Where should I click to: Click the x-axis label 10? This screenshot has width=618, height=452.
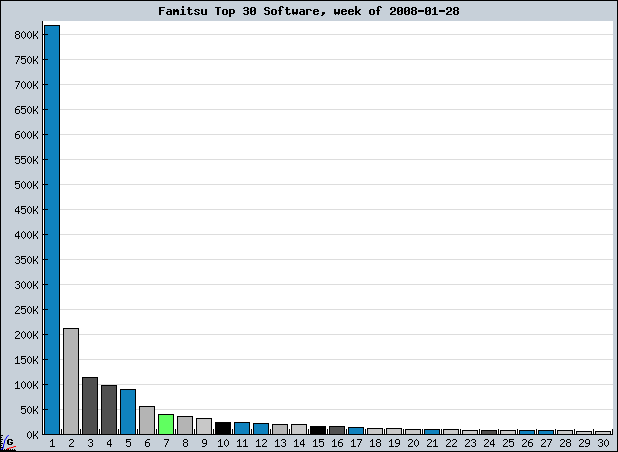point(223,444)
